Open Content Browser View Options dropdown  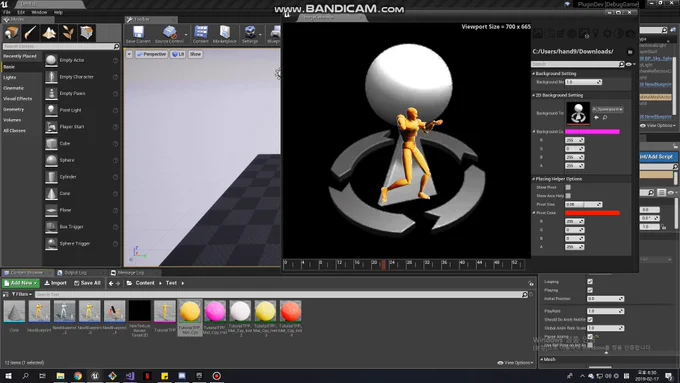(516, 363)
